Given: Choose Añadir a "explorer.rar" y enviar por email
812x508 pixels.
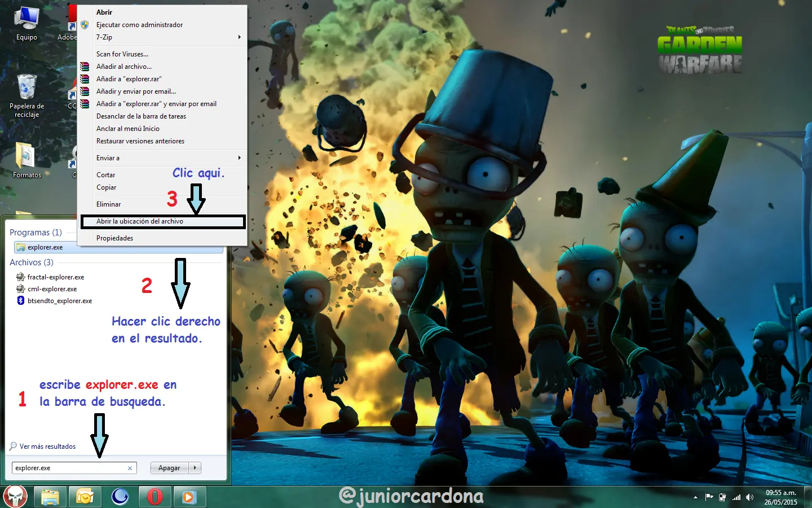Looking at the screenshot, I should [x=162, y=104].
